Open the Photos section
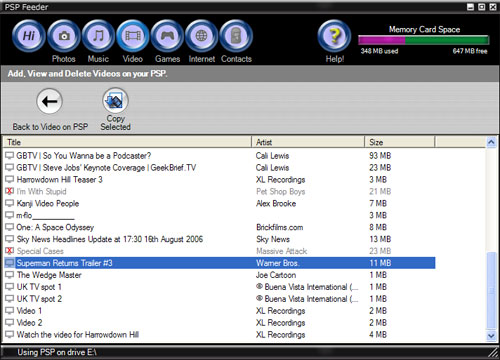 click(x=64, y=36)
